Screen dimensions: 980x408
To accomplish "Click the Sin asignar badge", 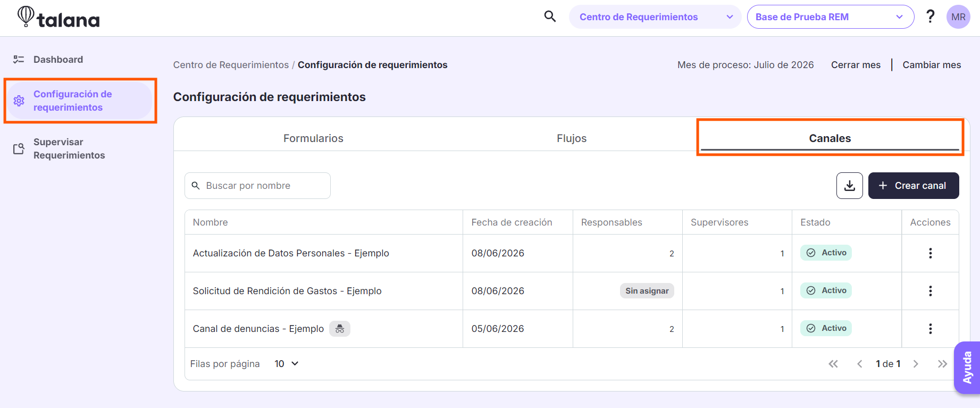I will click(x=647, y=291).
